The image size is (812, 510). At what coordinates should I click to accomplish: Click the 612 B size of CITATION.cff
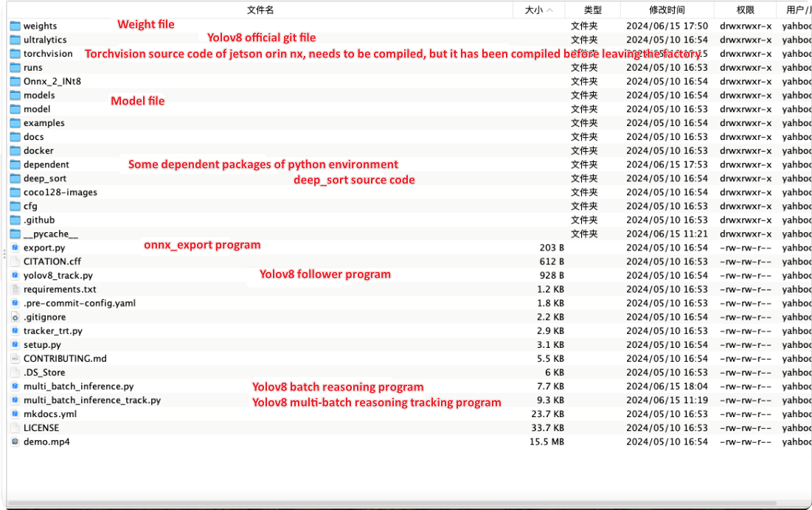(552, 262)
